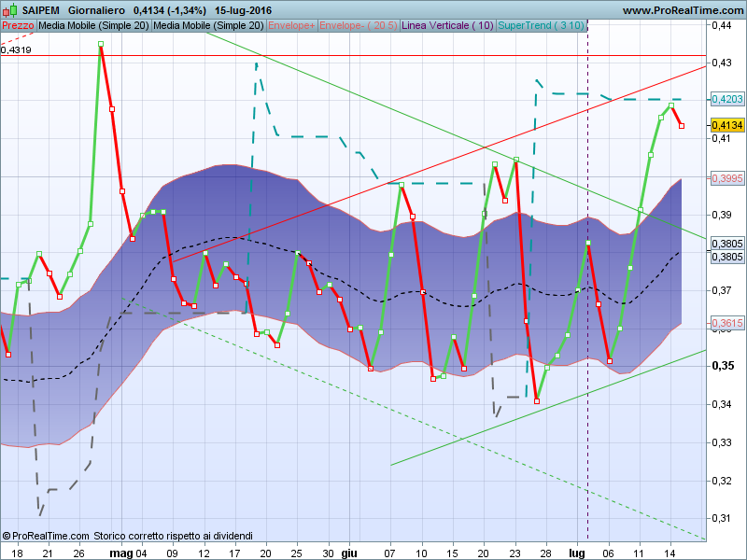This screenshot has width=747, height=560.
Task: Click the 0,4203 SuperTrend price tag
Action: click(x=727, y=99)
